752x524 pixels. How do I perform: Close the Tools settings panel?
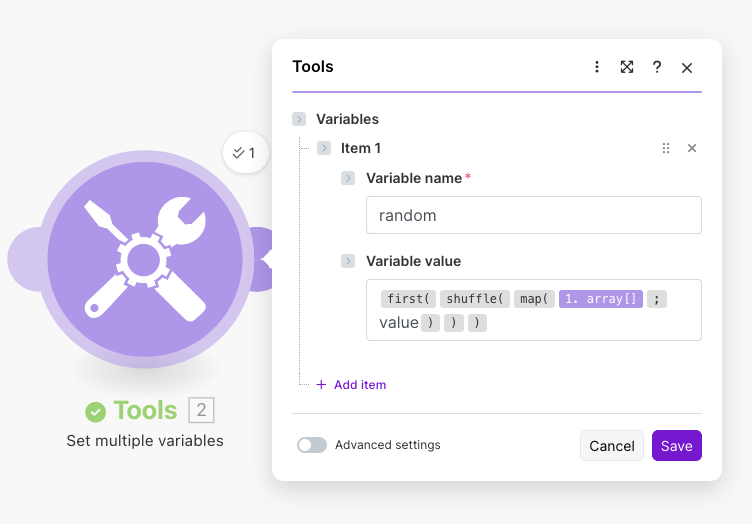tap(687, 68)
